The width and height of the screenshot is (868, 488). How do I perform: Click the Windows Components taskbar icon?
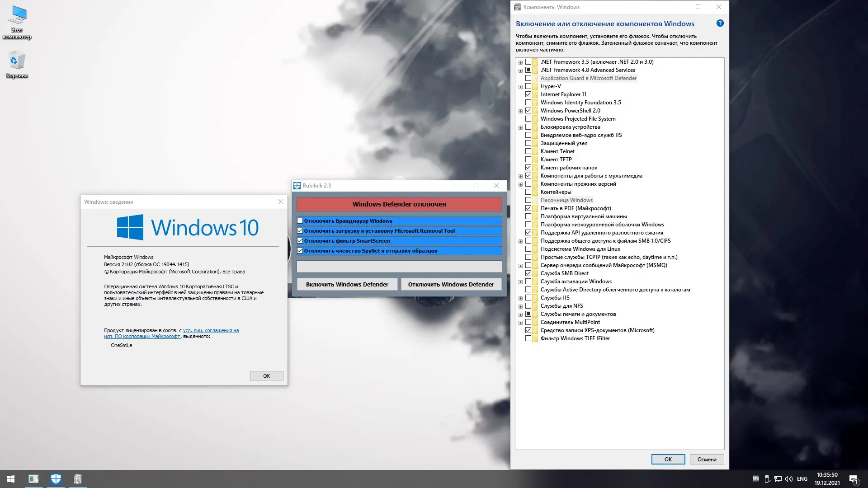coord(78,479)
